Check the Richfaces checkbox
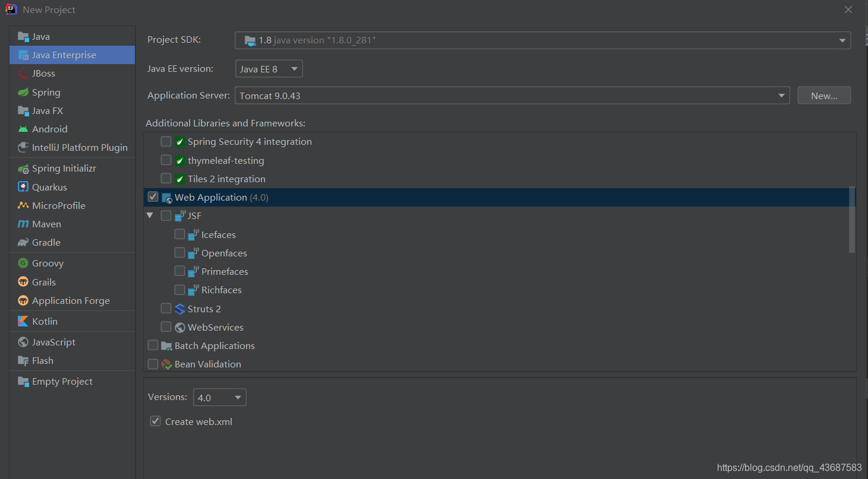The image size is (868, 479). coord(179,290)
